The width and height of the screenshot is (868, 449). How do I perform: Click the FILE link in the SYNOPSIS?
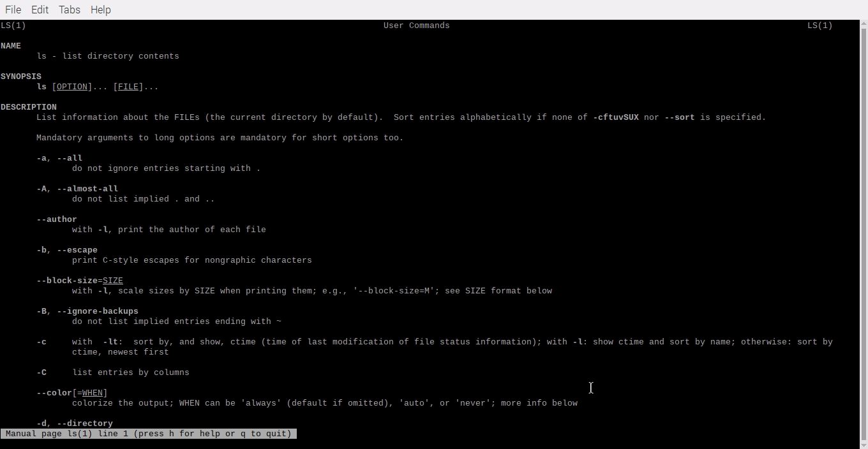[x=128, y=87]
